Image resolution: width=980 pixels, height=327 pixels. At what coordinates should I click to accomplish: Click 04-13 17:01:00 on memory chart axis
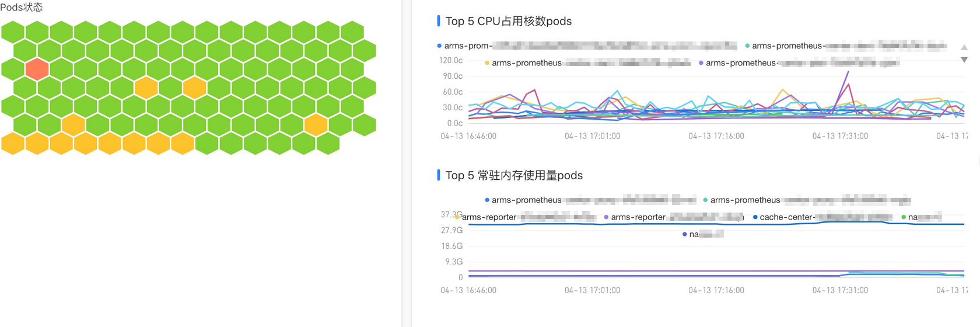coord(593,290)
